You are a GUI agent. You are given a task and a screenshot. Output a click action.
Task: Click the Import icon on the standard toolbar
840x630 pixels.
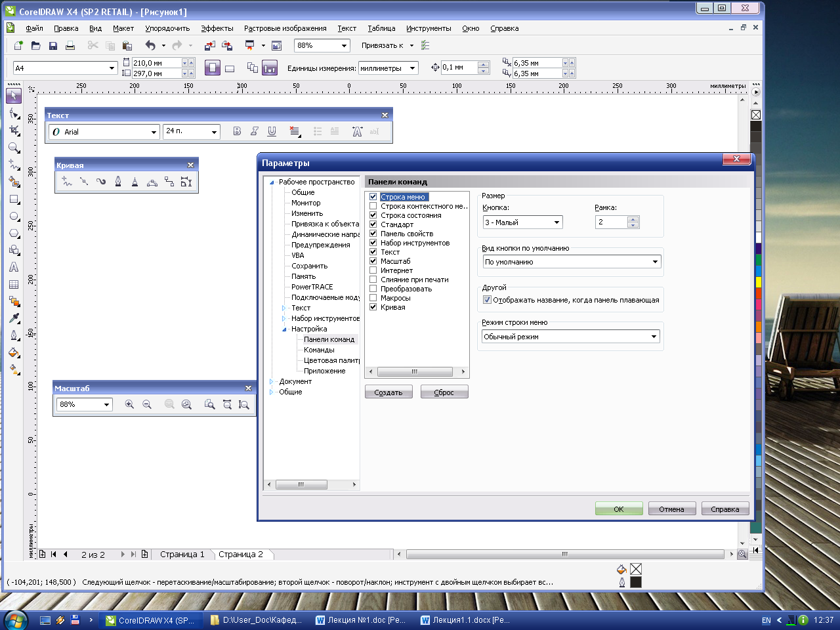(x=210, y=45)
